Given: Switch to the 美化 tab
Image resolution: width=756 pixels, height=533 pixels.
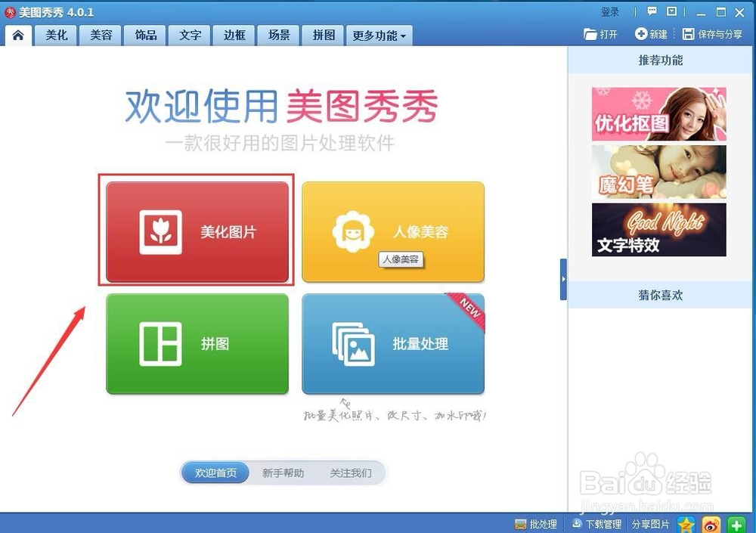Looking at the screenshot, I should coord(55,34).
